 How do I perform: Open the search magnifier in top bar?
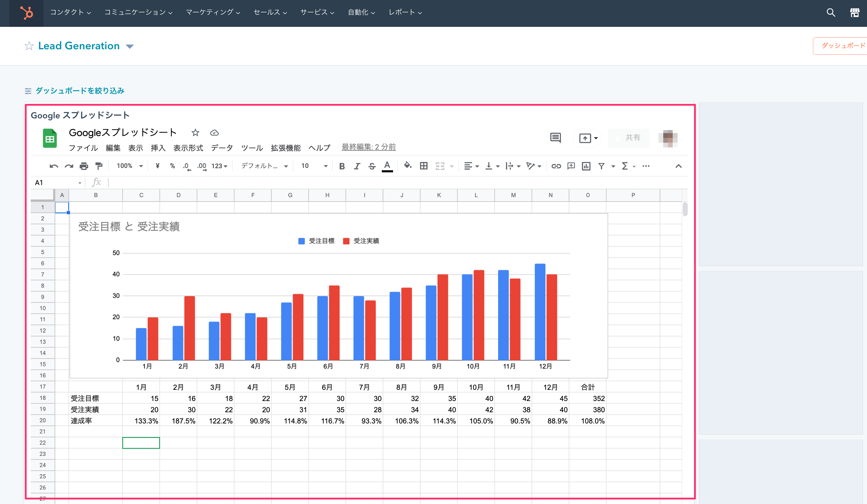click(831, 12)
